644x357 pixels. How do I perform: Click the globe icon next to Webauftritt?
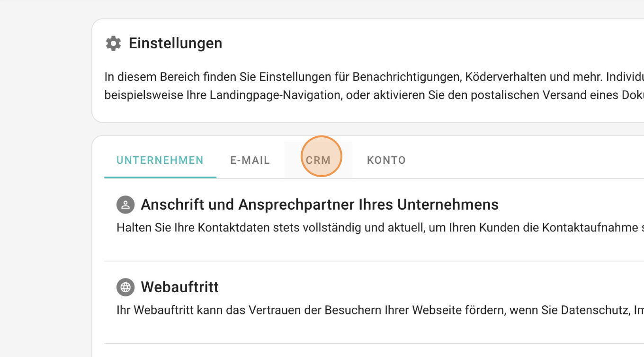[125, 287]
